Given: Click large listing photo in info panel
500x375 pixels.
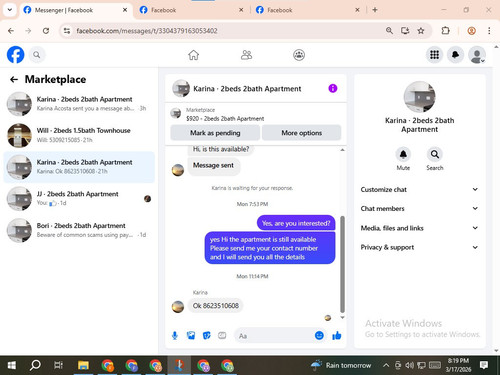Looking at the screenshot, I should click(419, 97).
